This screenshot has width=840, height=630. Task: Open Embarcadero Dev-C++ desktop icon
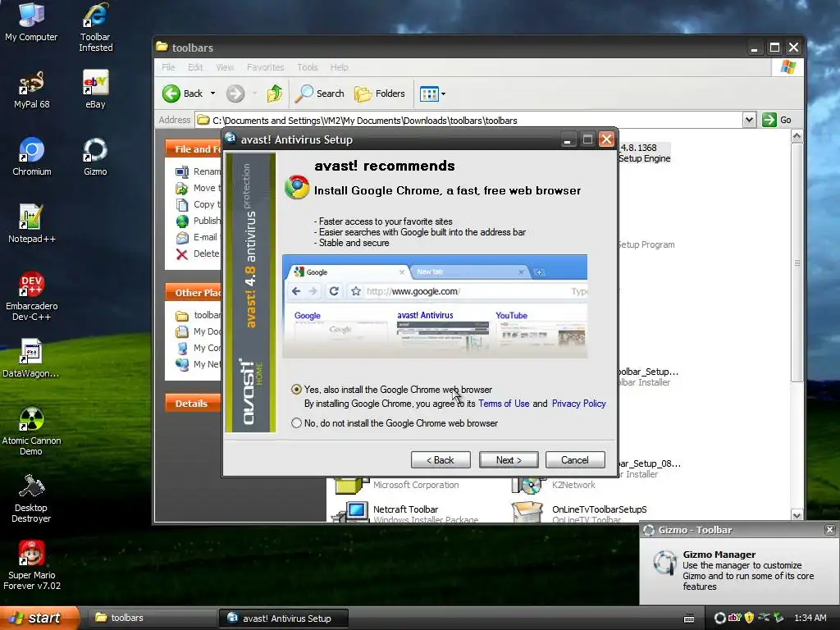click(31, 295)
